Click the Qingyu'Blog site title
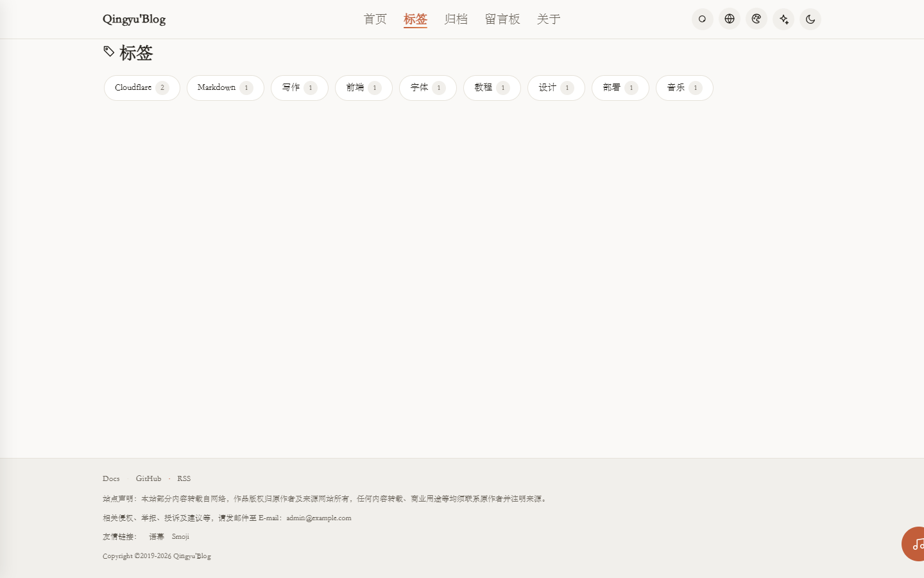924x578 pixels. 134,19
